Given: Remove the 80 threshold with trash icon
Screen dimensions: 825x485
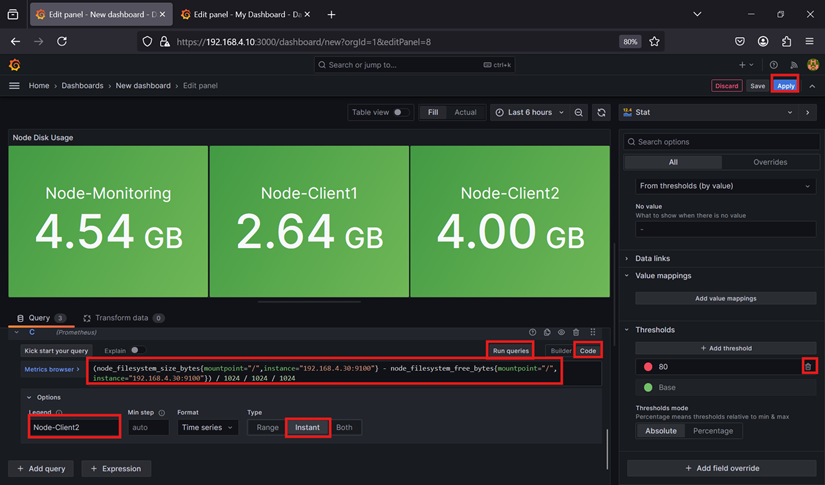Looking at the screenshot, I should coord(809,367).
